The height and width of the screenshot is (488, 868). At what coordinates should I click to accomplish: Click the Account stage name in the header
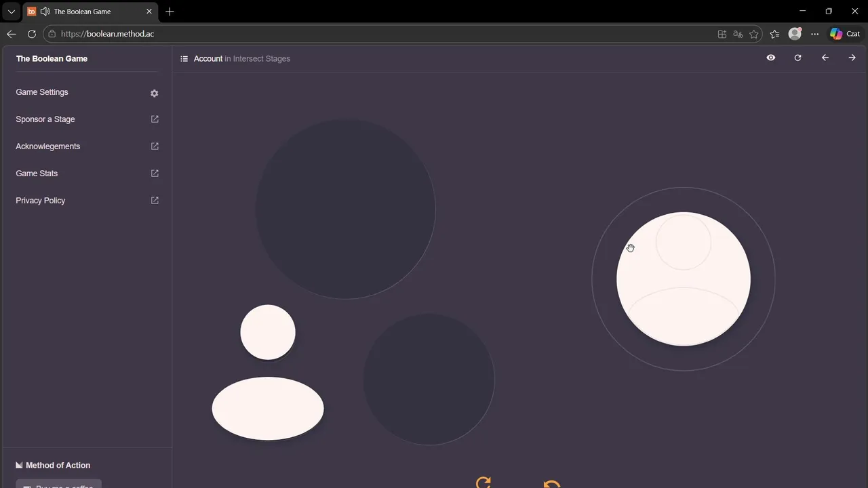click(208, 59)
